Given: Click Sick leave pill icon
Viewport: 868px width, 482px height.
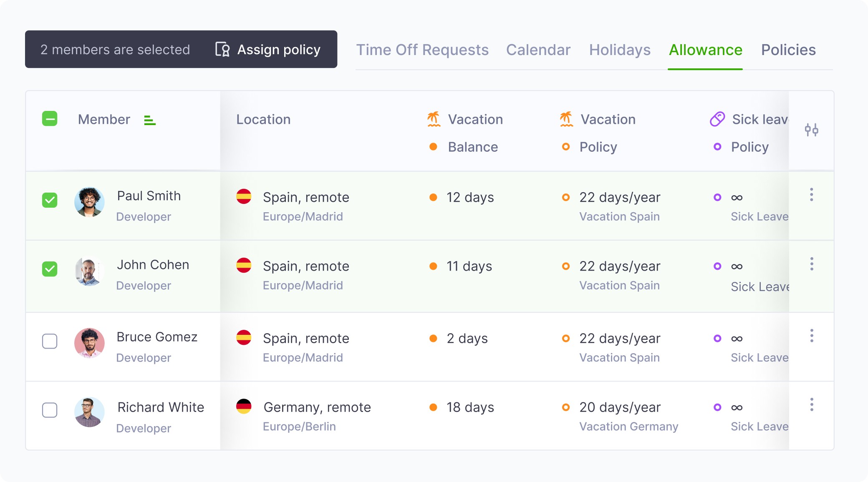Looking at the screenshot, I should 717,119.
